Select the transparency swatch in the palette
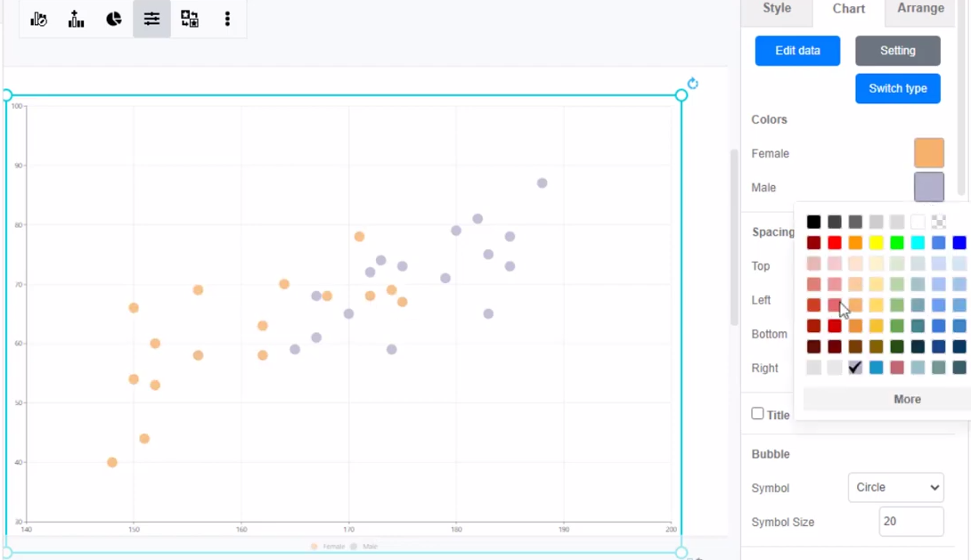 [938, 221]
